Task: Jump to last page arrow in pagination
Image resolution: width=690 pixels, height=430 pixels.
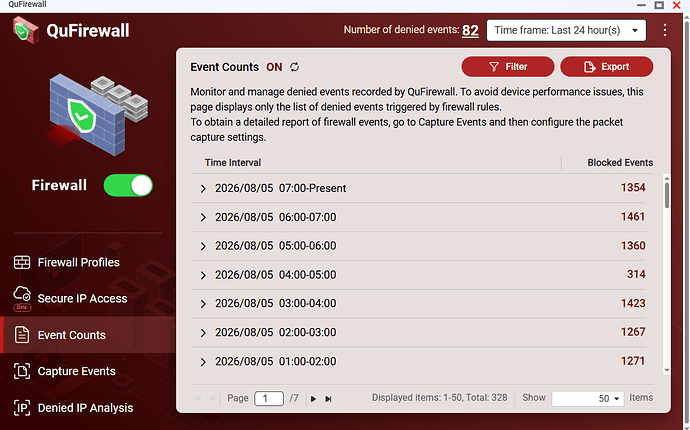Action: pos(328,399)
